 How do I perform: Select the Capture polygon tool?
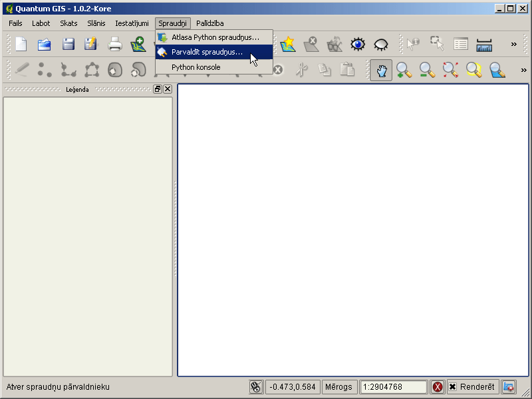click(x=92, y=70)
